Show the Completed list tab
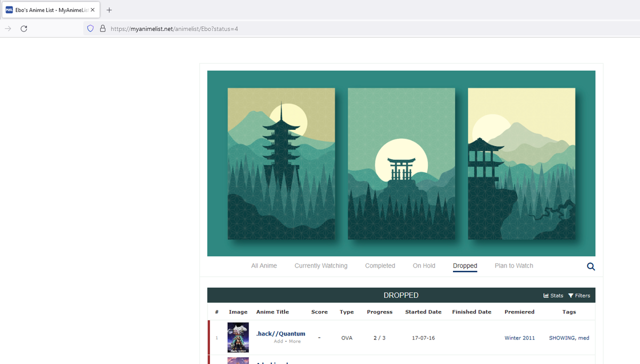640x364 pixels. 380,266
